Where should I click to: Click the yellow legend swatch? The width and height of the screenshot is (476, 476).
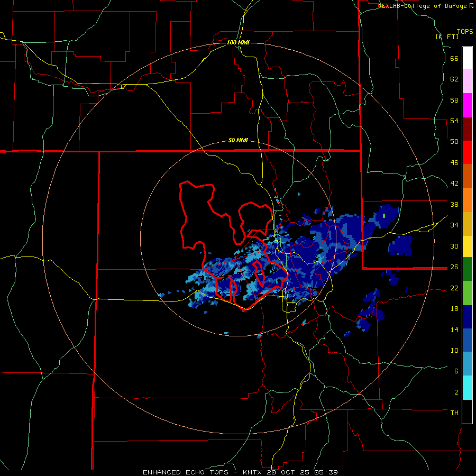467,246
